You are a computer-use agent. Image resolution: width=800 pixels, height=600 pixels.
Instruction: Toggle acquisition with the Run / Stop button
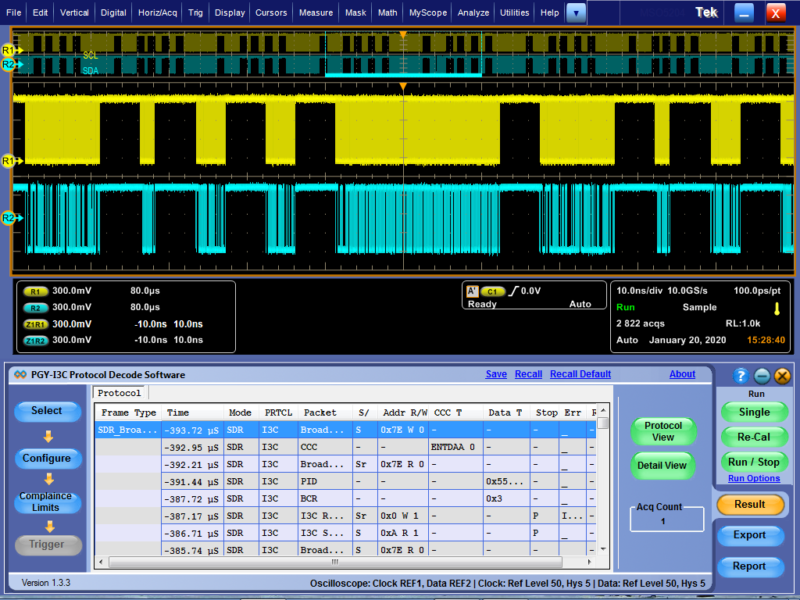coord(754,461)
